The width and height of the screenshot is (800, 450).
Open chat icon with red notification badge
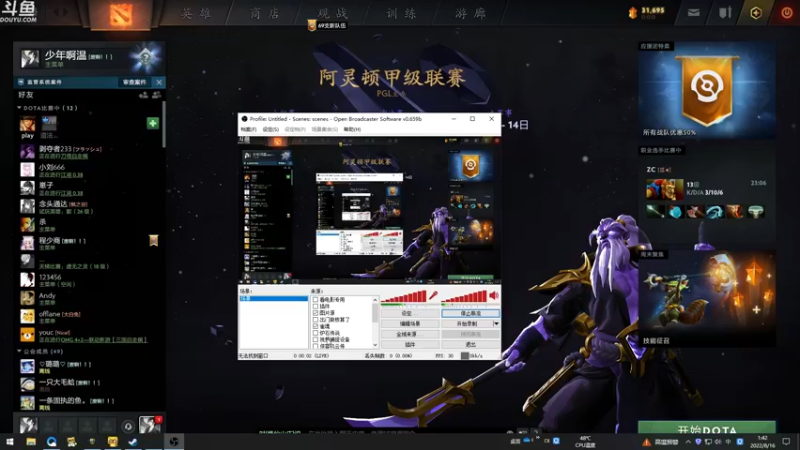150,424
